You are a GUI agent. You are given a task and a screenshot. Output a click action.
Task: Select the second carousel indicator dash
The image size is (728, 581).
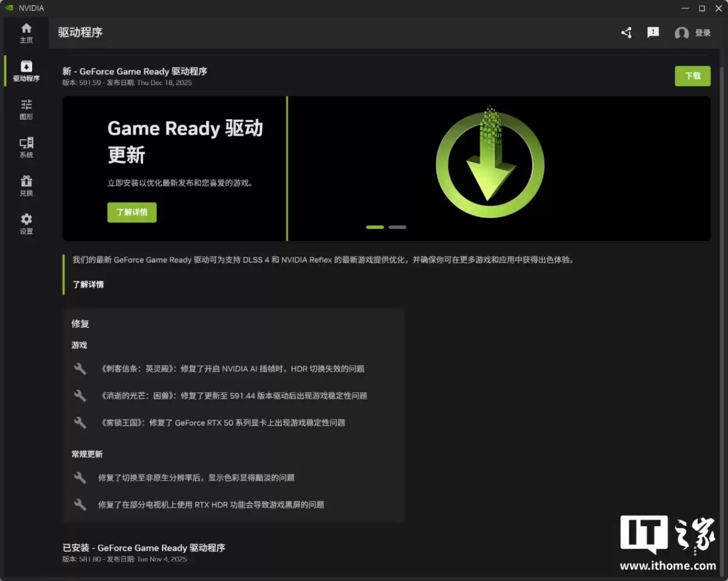click(x=397, y=226)
